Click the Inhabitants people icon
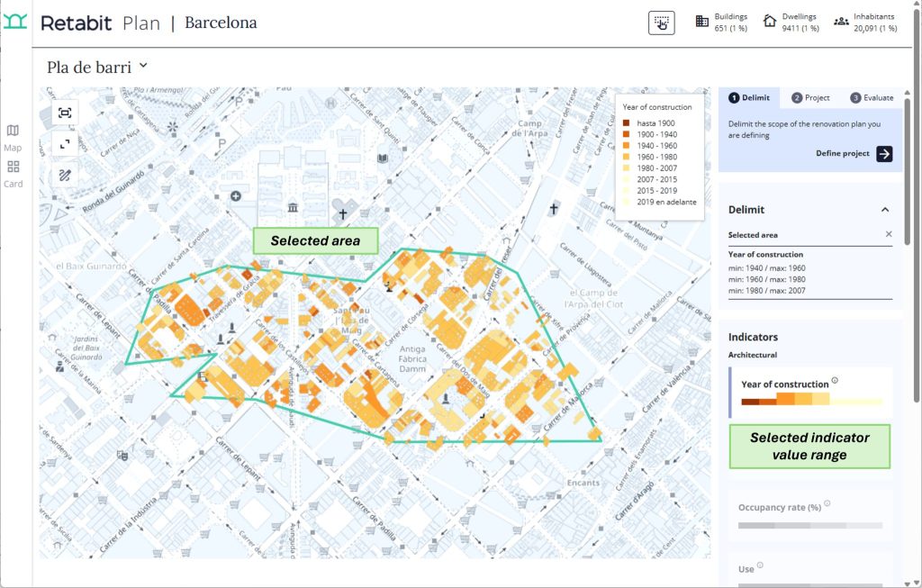 click(x=841, y=22)
